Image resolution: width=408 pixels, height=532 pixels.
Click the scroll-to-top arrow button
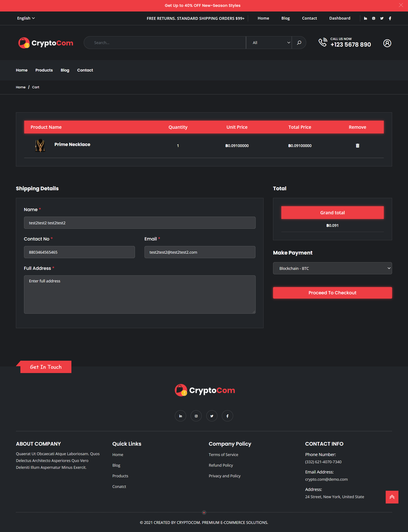pos(392,497)
